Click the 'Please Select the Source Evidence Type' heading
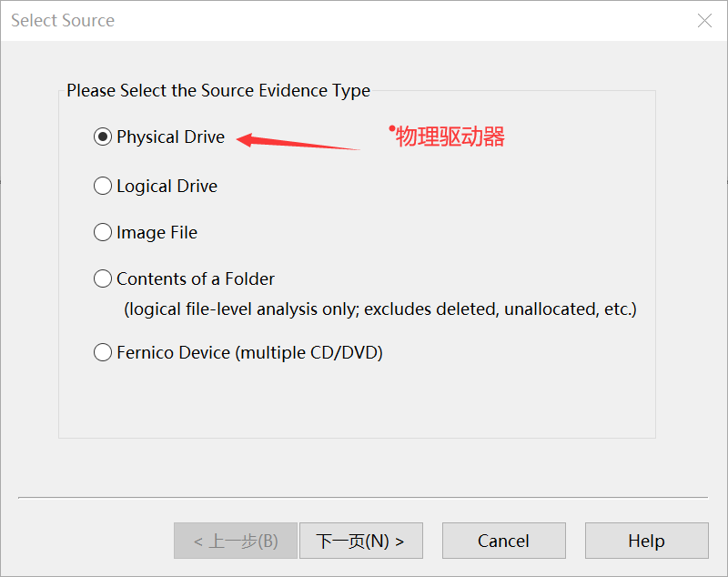This screenshot has height=577, width=728. pos(218,91)
